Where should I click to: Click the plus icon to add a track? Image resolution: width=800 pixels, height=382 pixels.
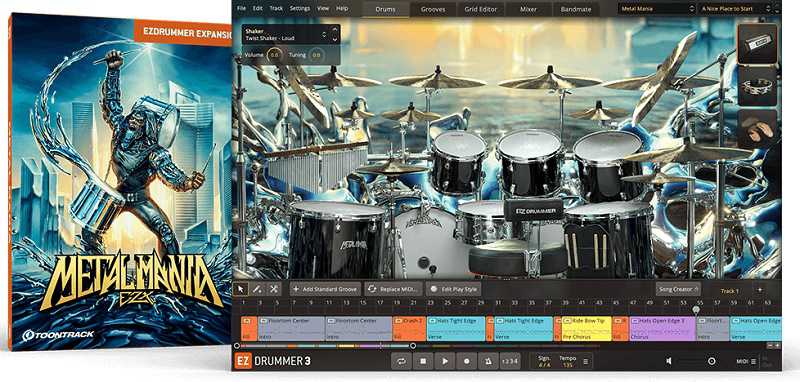tap(759, 290)
